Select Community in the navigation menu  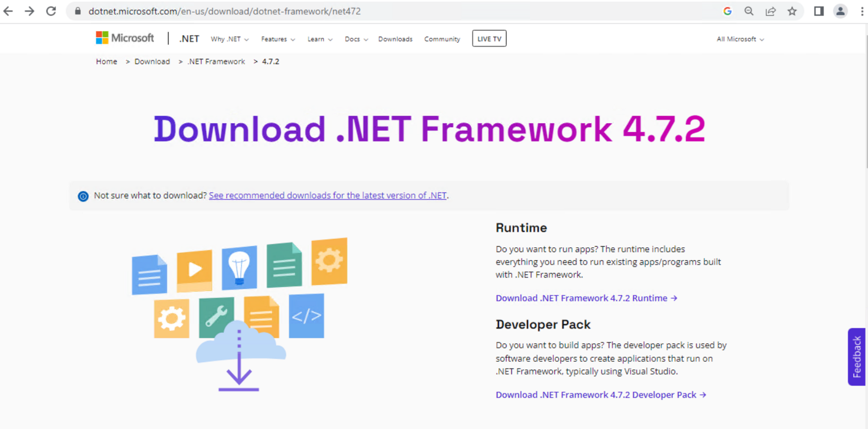[442, 39]
